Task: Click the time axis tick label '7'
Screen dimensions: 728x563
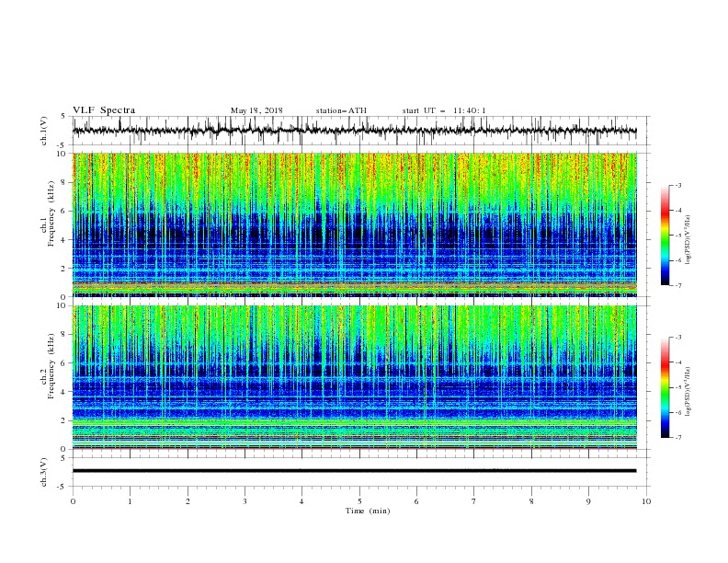Action: (x=474, y=501)
